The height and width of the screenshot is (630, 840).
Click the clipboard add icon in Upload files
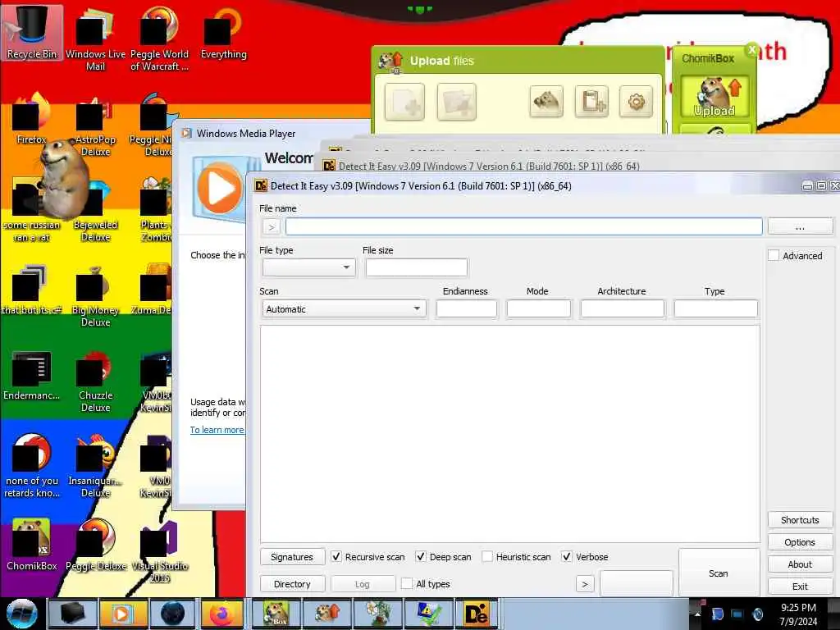click(591, 101)
